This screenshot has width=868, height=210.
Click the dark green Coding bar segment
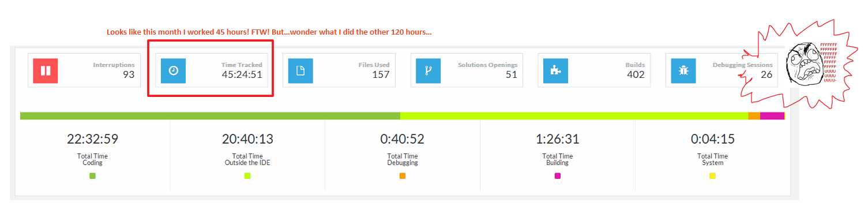(x=210, y=116)
